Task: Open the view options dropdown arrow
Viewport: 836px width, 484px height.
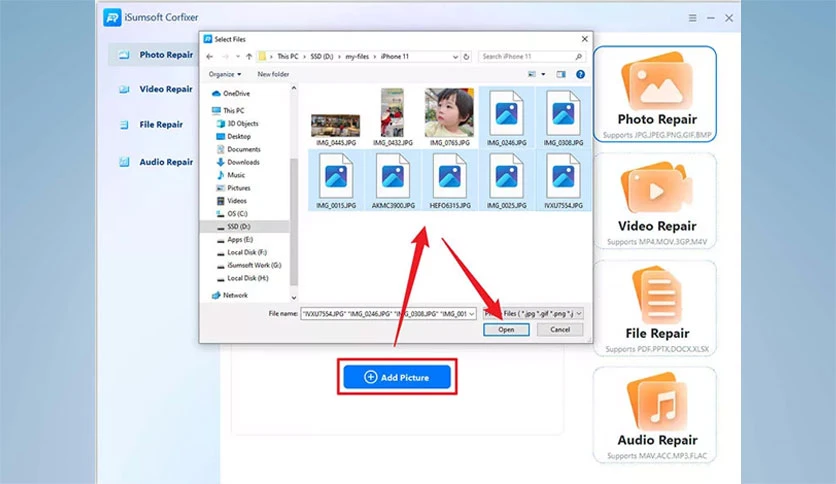Action: point(543,74)
